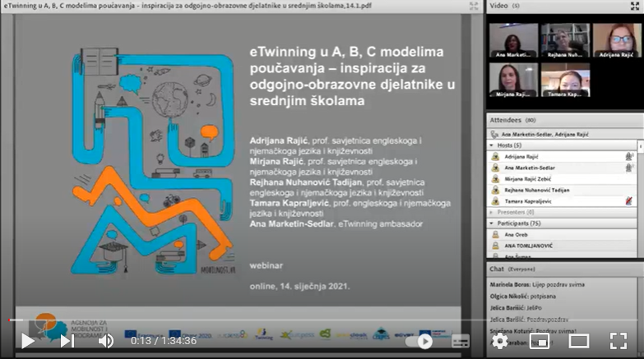
Task: Click the Attendees (80) pod header
Action: 565,120
